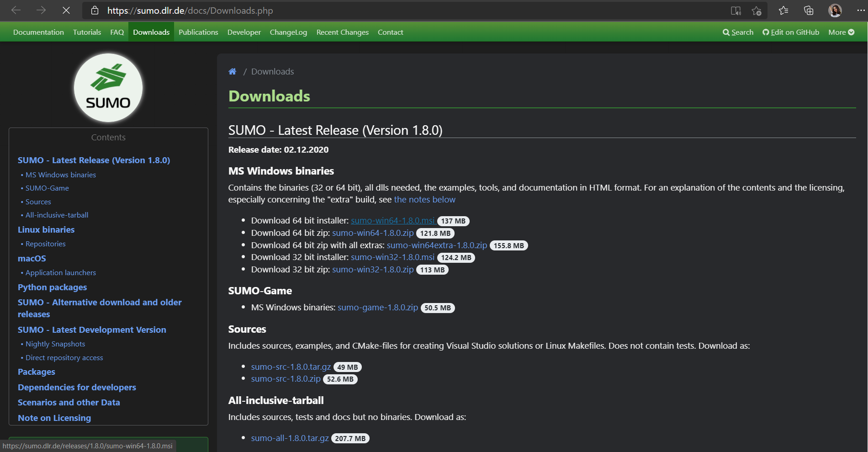Open the browser profile avatar
Image resolution: width=868 pixels, height=452 pixels.
point(835,10)
